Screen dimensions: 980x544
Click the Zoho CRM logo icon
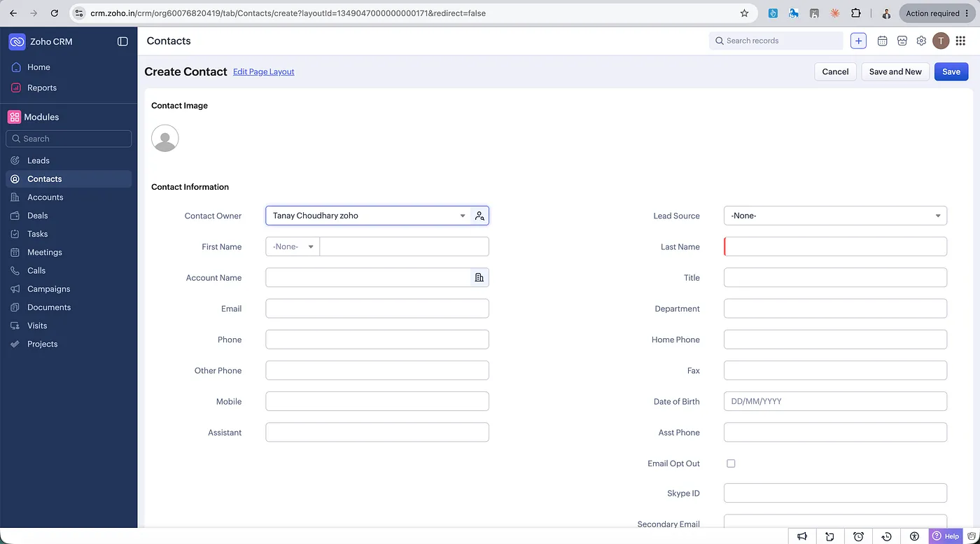coord(17,41)
